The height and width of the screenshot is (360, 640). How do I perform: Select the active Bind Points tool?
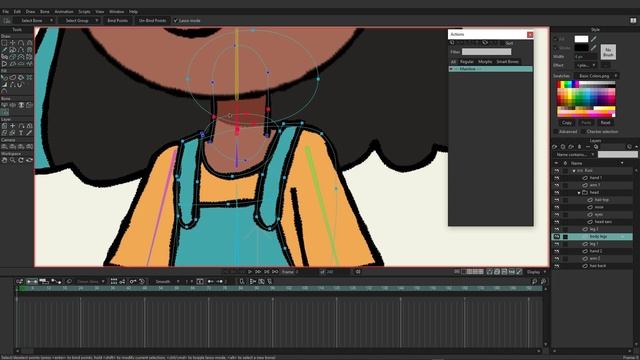tap(4, 112)
